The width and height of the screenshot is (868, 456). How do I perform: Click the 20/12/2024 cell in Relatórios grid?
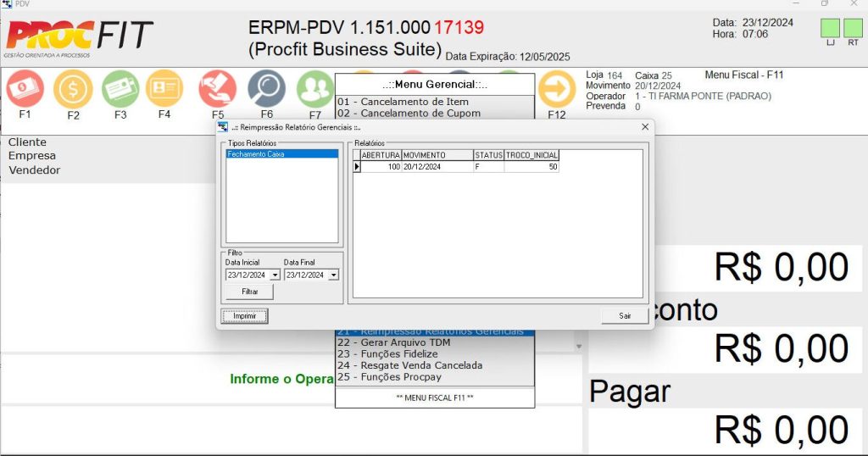click(437, 167)
